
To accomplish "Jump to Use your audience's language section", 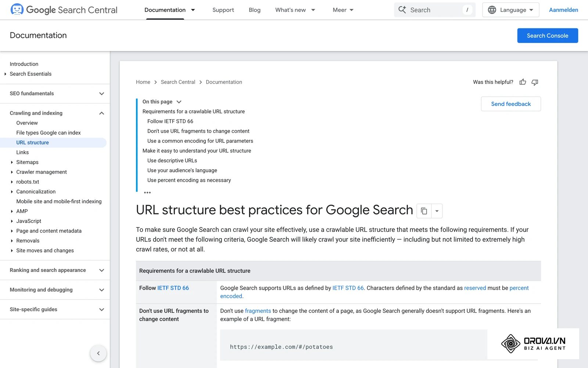I will (182, 170).
